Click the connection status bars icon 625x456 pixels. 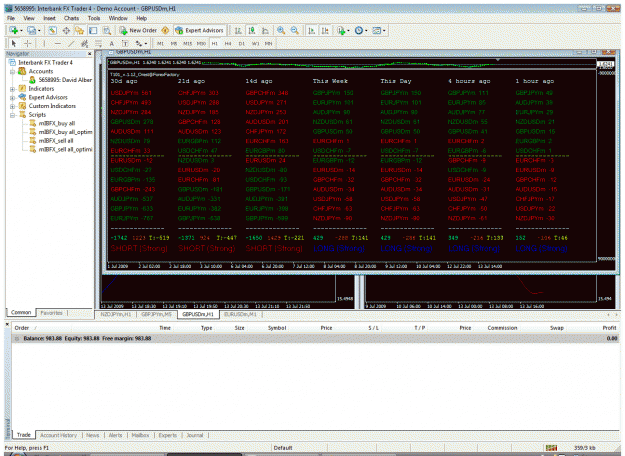pos(551,448)
